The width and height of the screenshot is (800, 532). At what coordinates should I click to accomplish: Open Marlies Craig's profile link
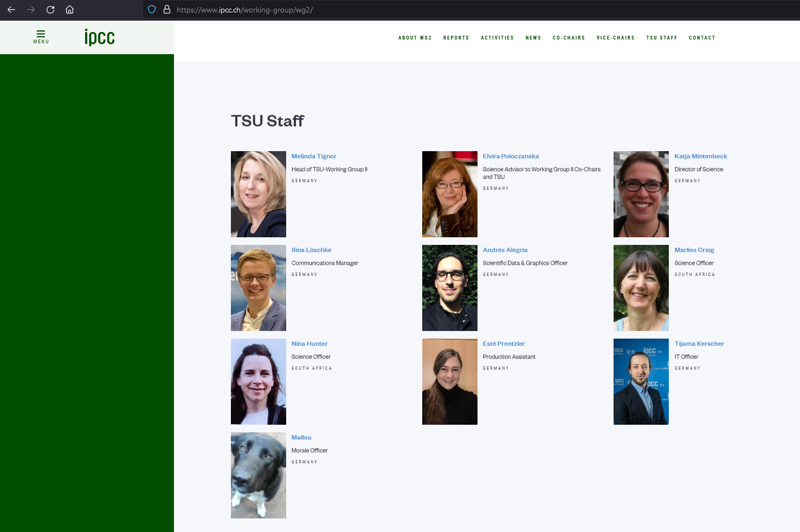(694, 250)
